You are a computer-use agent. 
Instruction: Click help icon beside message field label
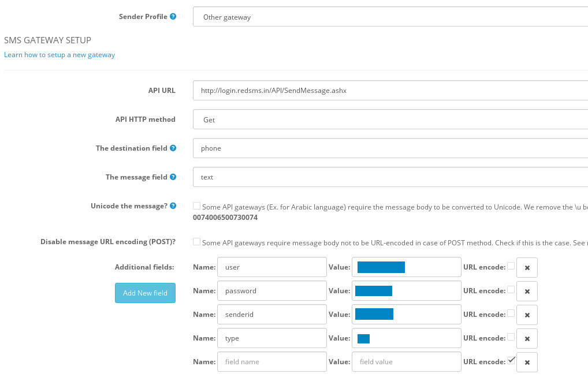tap(173, 177)
